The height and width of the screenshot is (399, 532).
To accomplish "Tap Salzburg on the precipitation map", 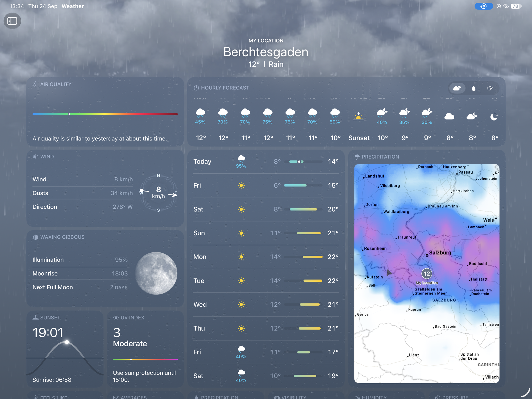I will click(440, 253).
